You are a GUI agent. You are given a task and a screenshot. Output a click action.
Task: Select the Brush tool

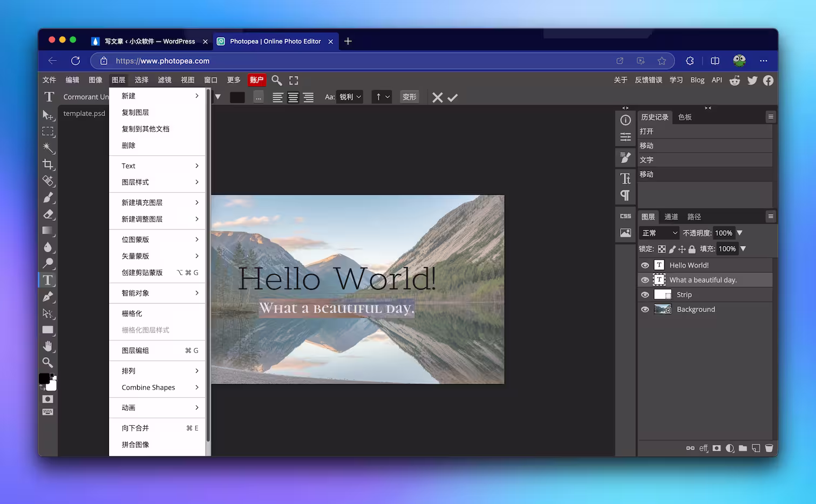point(48,197)
